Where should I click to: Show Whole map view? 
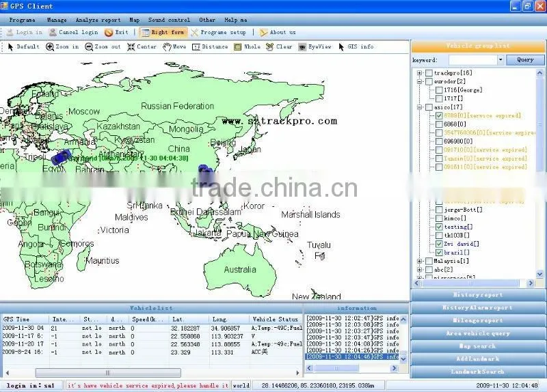248,46
